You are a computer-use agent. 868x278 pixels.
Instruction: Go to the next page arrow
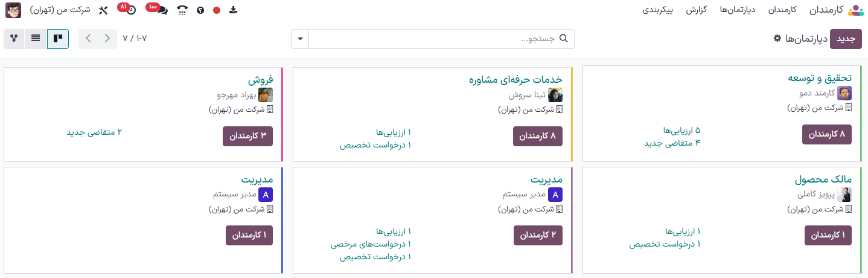click(88, 39)
